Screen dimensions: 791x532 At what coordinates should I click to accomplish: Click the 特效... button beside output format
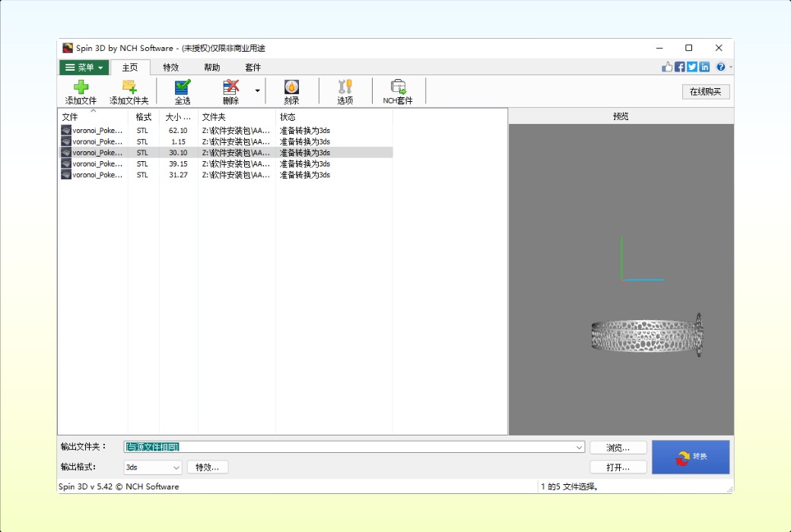pos(208,467)
